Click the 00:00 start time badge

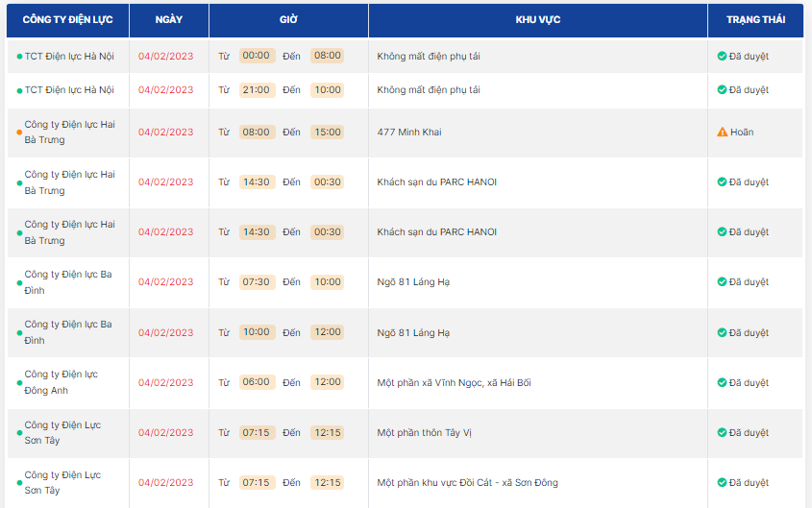point(257,56)
